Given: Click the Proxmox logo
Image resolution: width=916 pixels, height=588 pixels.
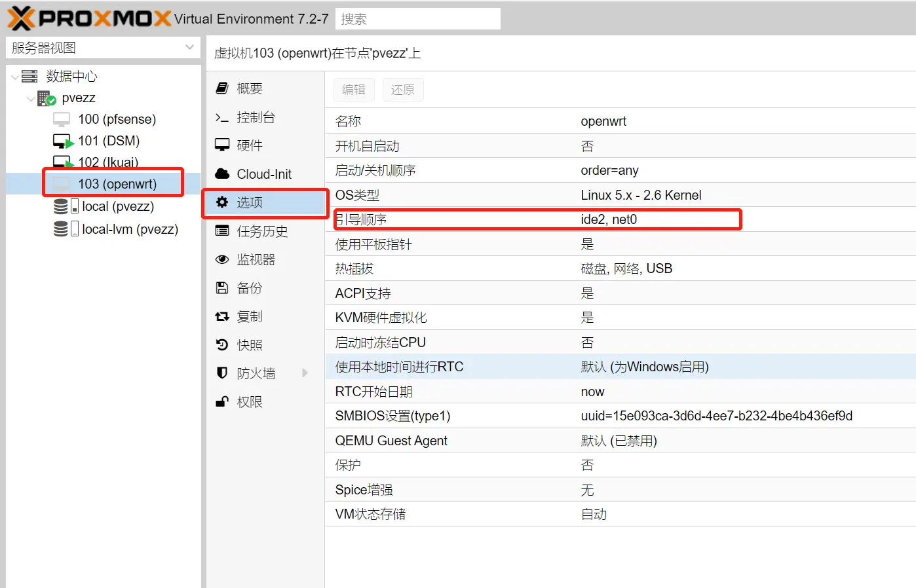Looking at the screenshot, I should point(90,18).
